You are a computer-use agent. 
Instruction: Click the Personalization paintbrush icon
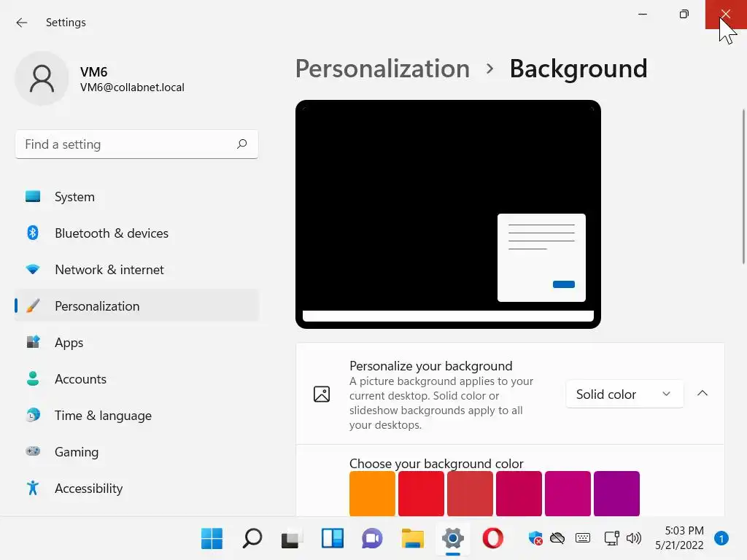point(33,306)
